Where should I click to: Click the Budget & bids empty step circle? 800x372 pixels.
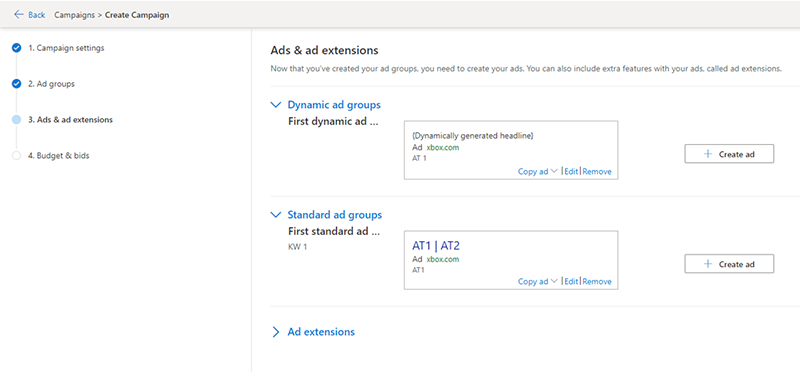point(16,156)
